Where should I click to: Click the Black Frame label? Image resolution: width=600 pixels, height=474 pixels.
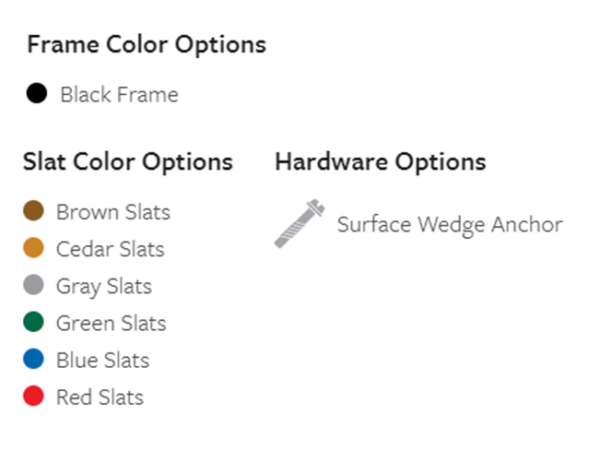tap(119, 94)
